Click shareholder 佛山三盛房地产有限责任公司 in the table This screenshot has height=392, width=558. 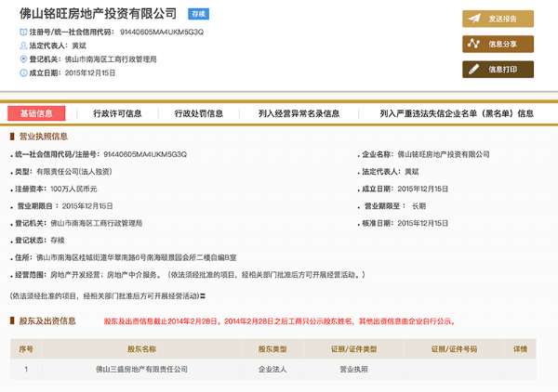[x=142, y=369]
